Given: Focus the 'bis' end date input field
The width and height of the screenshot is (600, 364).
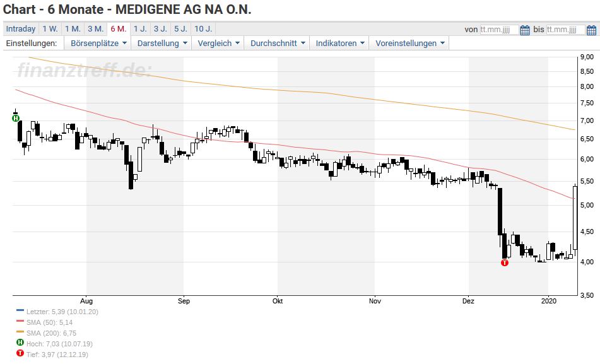Looking at the screenshot, I should coord(565,30).
